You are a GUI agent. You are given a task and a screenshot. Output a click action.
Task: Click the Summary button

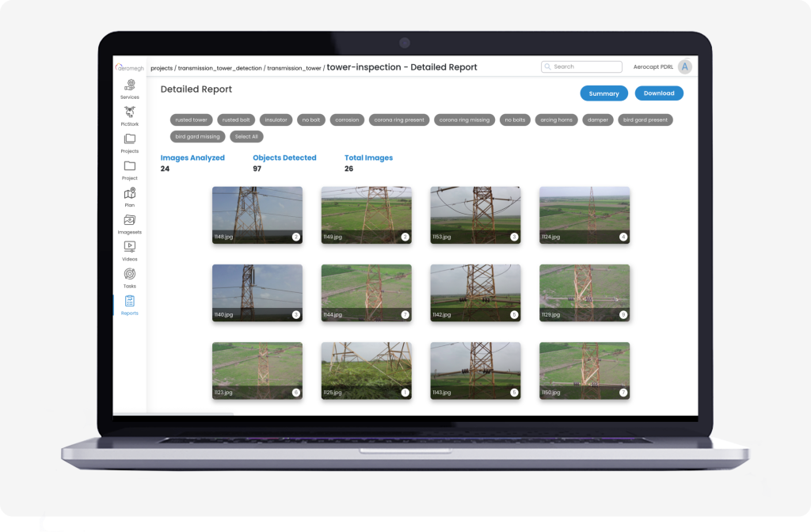[x=603, y=93]
